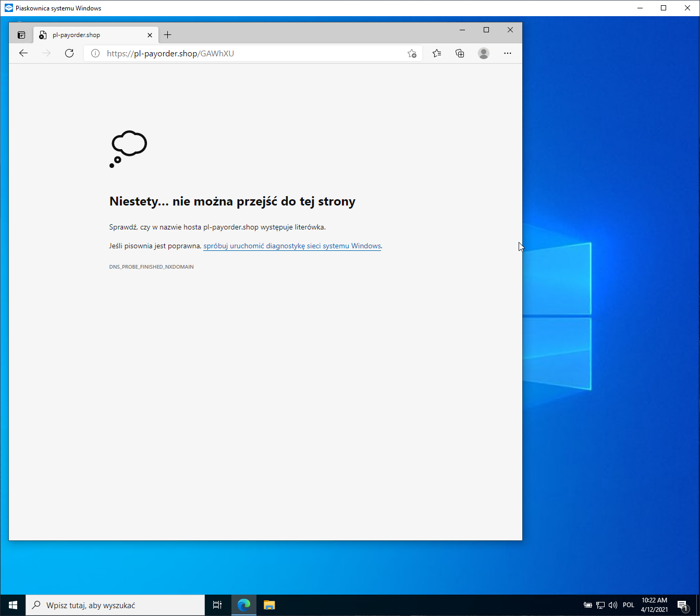The image size is (700, 616).
Task: Open the notification center icon
Action: click(683, 605)
